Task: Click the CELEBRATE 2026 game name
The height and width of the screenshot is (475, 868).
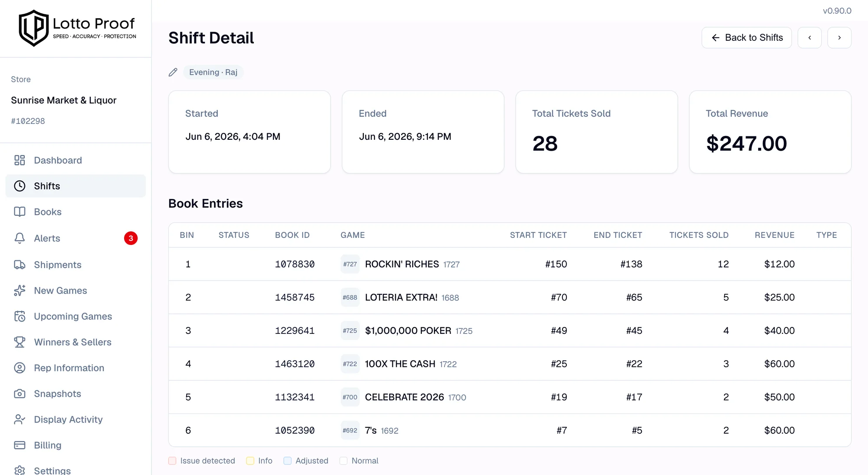Action: pyautogui.click(x=404, y=397)
